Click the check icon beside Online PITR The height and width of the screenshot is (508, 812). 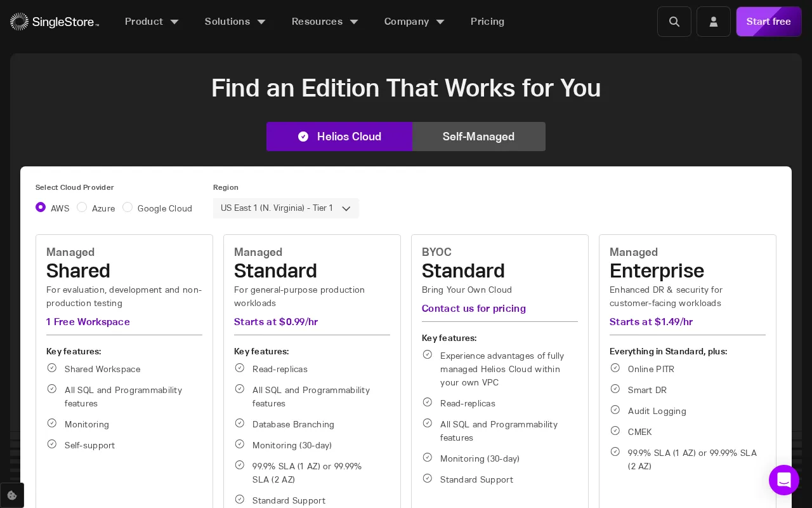pos(615,368)
